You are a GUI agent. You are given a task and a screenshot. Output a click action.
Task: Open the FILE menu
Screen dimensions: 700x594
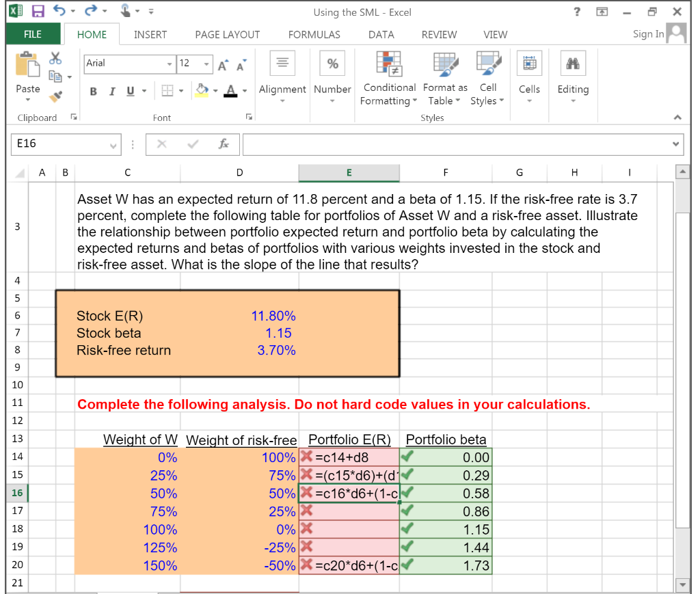point(33,34)
